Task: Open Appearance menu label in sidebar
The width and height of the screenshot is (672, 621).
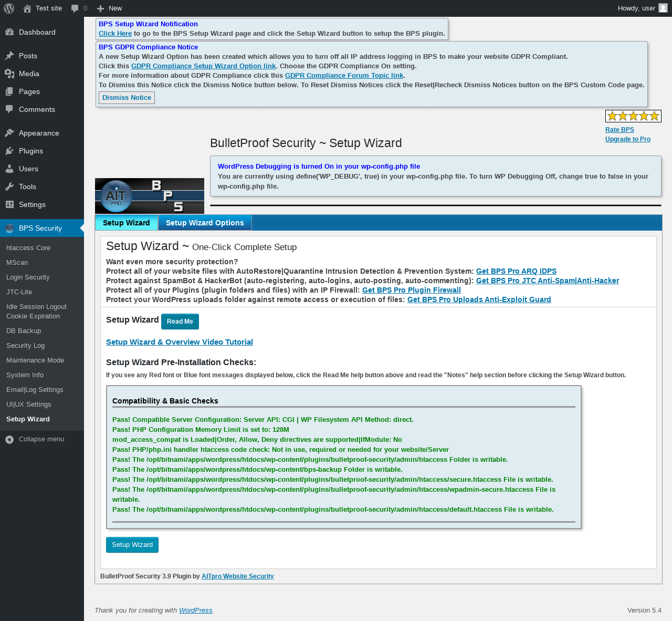Action: coord(39,133)
